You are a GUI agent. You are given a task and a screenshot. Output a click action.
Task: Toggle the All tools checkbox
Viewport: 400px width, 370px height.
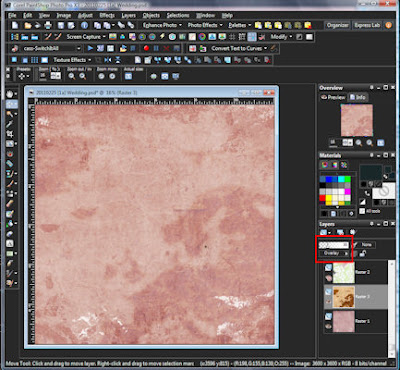coord(362,211)
